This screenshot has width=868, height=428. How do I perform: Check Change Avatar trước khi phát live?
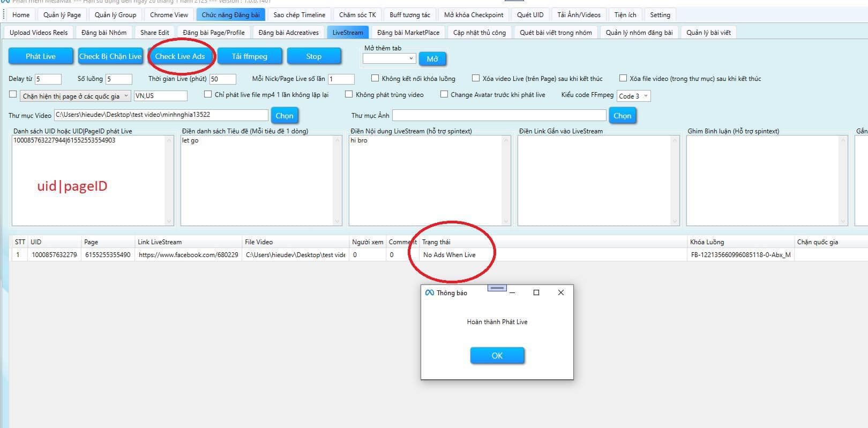[444, 94]
